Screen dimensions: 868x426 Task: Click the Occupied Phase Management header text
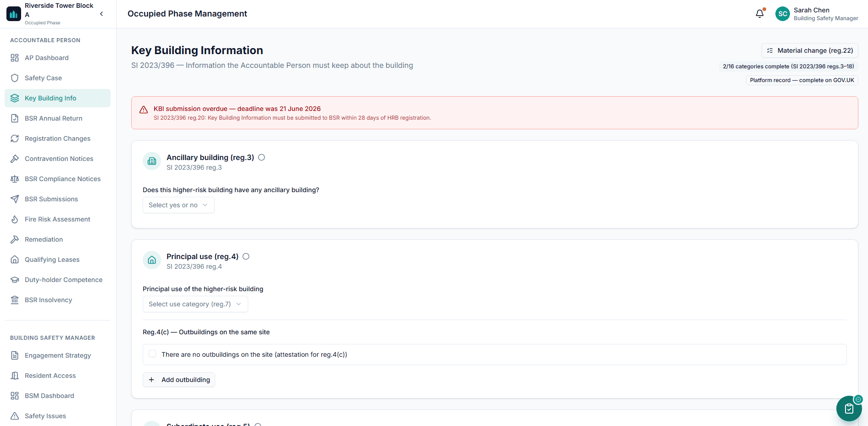tap(187, 14)
